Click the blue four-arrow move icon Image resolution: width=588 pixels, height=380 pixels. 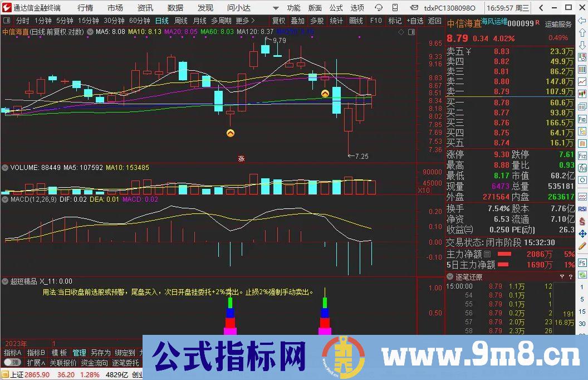(582, 233)
